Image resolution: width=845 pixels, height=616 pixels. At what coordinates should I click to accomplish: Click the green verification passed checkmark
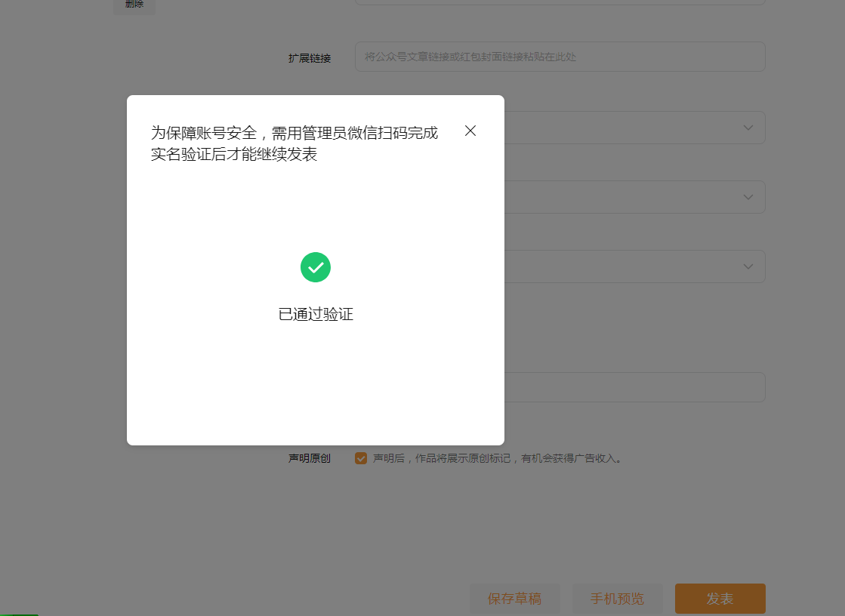point(315,267)
